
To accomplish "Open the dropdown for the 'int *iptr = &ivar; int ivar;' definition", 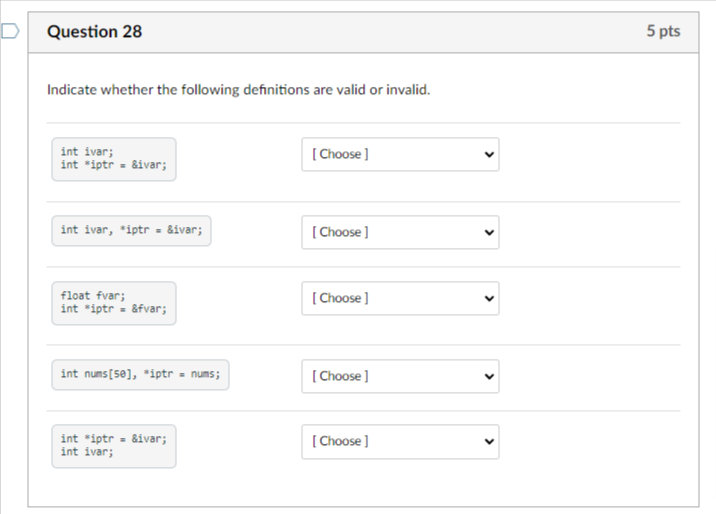I will tap(400, 441).
